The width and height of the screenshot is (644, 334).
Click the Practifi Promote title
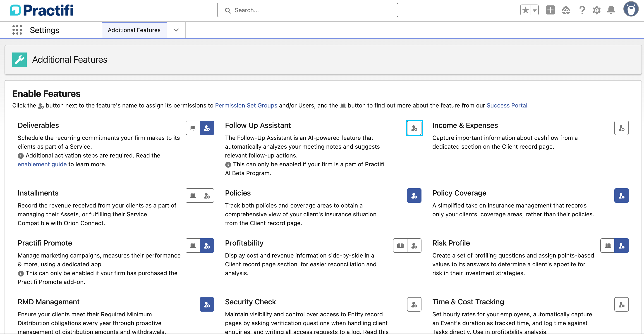click(45, 243)
